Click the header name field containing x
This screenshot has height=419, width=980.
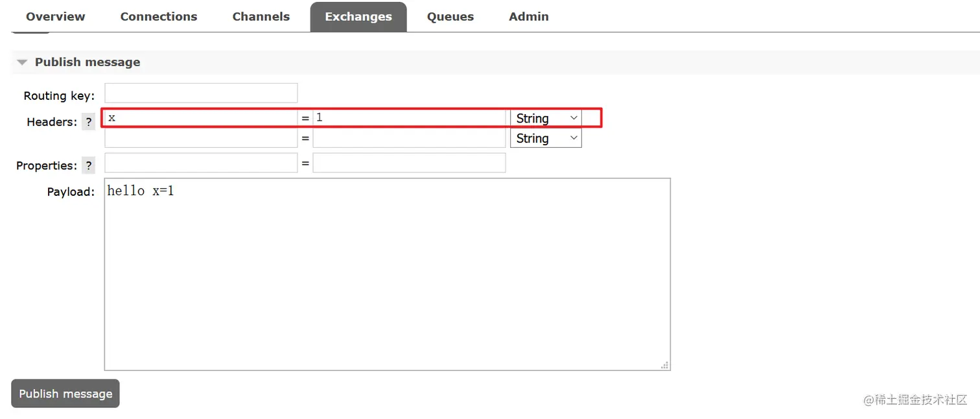coord(201,118)
